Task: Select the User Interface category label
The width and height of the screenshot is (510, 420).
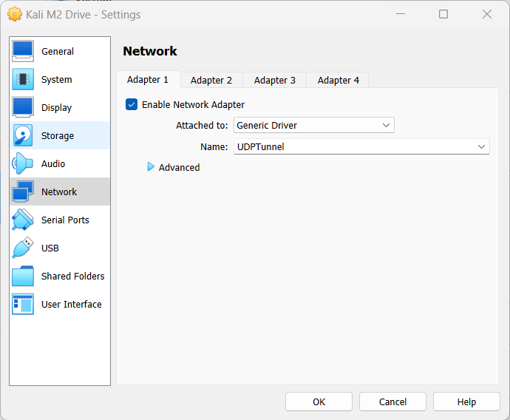Action: (72, 304)
